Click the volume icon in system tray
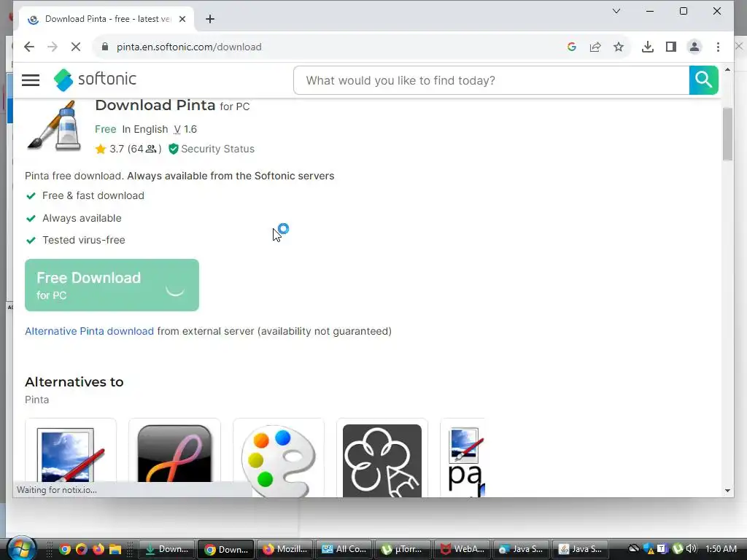This screenshot has width=747, height=560. (692, 548)
